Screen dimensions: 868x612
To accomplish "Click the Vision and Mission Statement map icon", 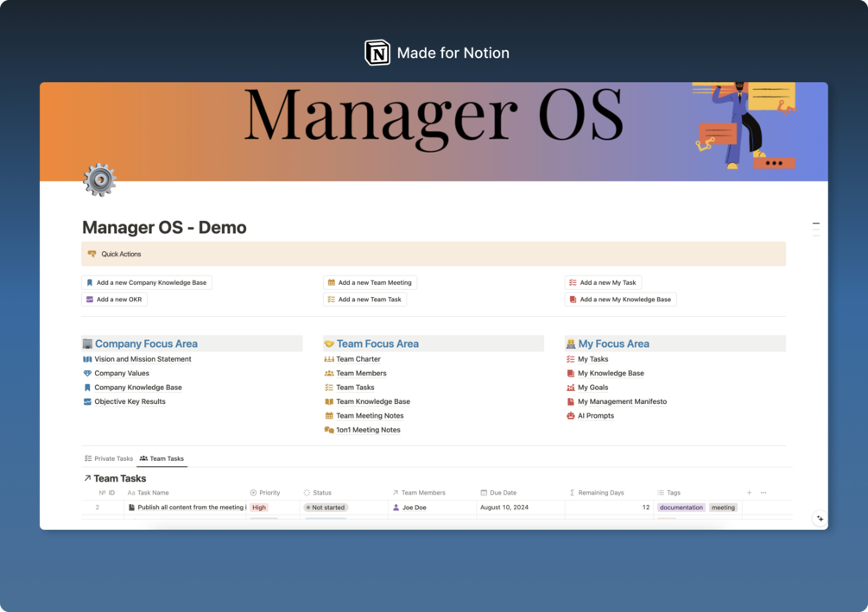I will [x=87, y=359].
